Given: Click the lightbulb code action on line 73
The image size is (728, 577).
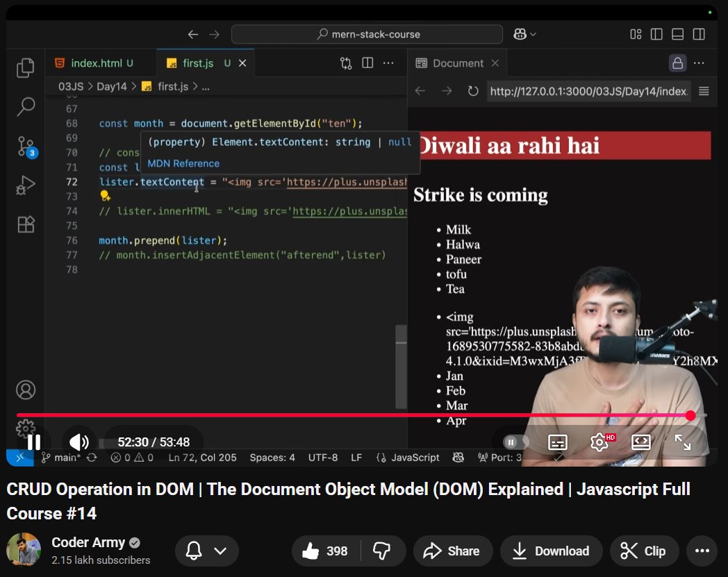Looking at the screenshot, I should click(105, 196).
